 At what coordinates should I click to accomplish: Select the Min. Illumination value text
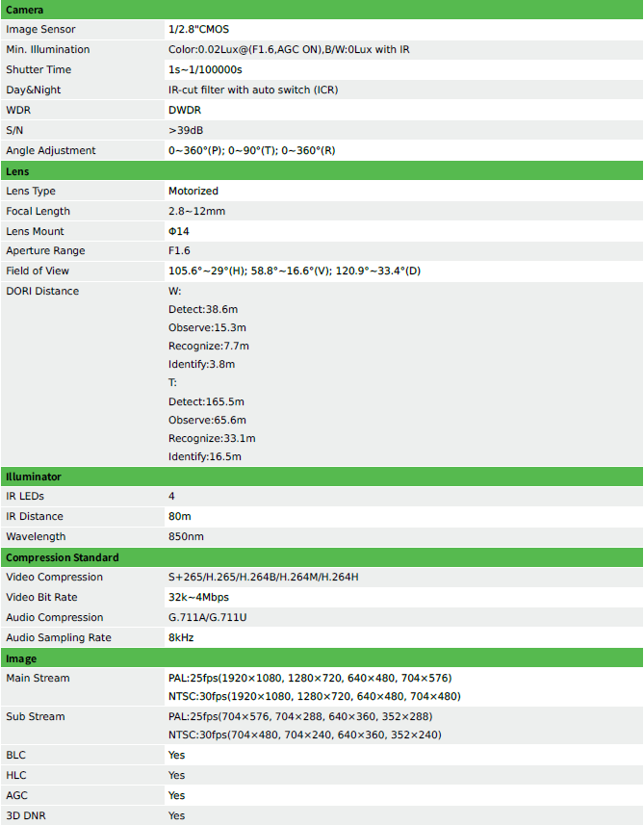(x=289, y=49)
